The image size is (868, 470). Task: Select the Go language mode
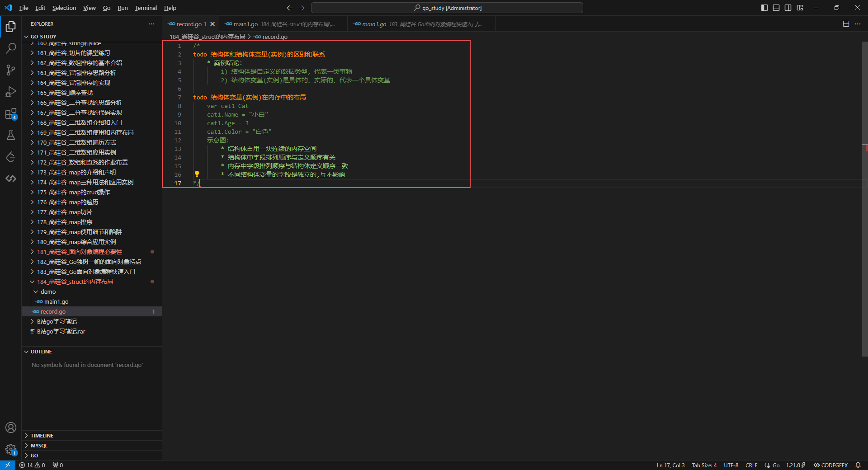coord(776,465)
